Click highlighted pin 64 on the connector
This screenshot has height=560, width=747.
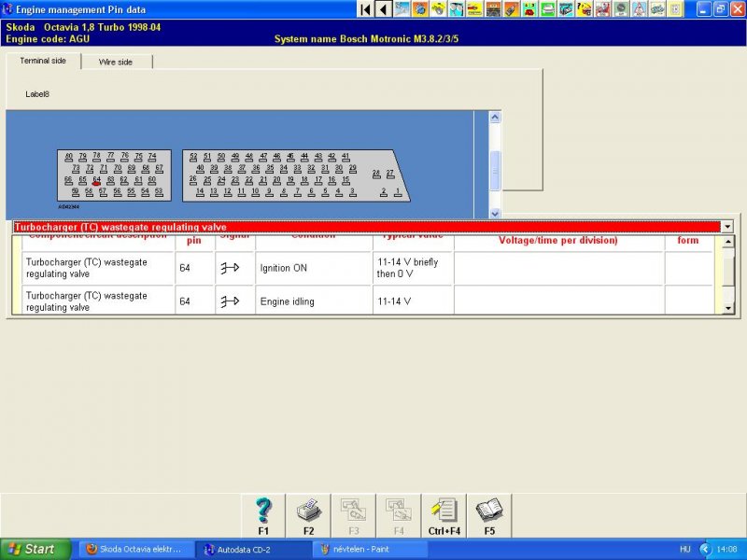click(x=96, y=181)
